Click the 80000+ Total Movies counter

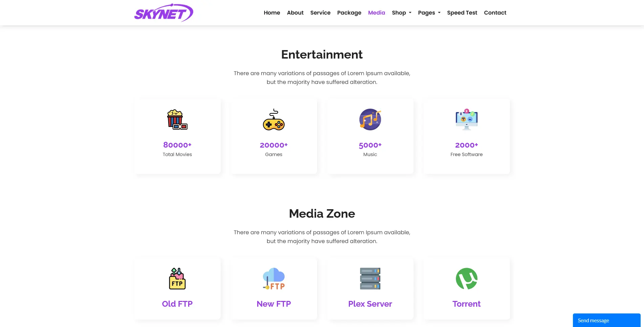tap(177, 145)
